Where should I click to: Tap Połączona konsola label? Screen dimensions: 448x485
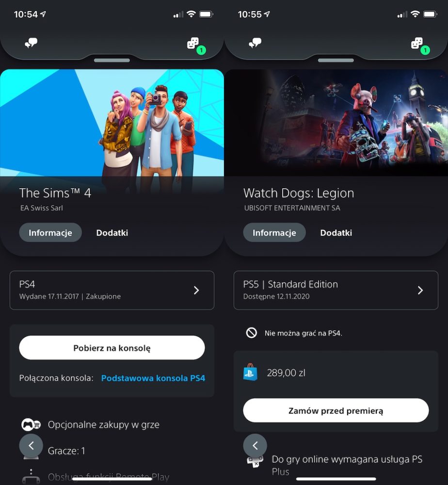point(56,378)
